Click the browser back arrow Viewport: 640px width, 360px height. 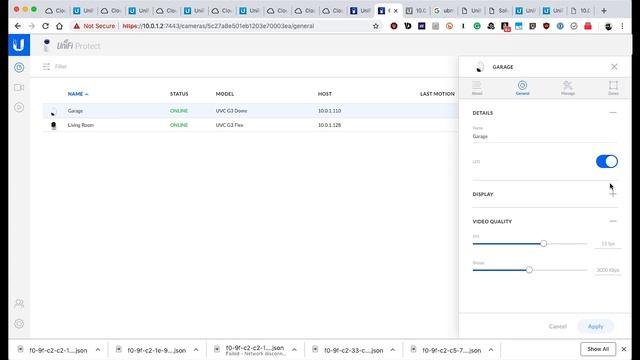tap(18, 26)
